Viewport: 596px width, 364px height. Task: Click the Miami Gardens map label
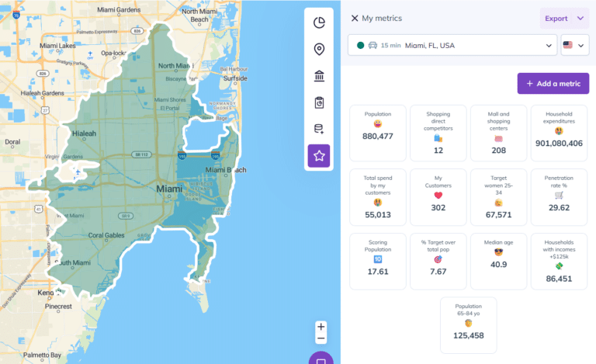point(119,9)
